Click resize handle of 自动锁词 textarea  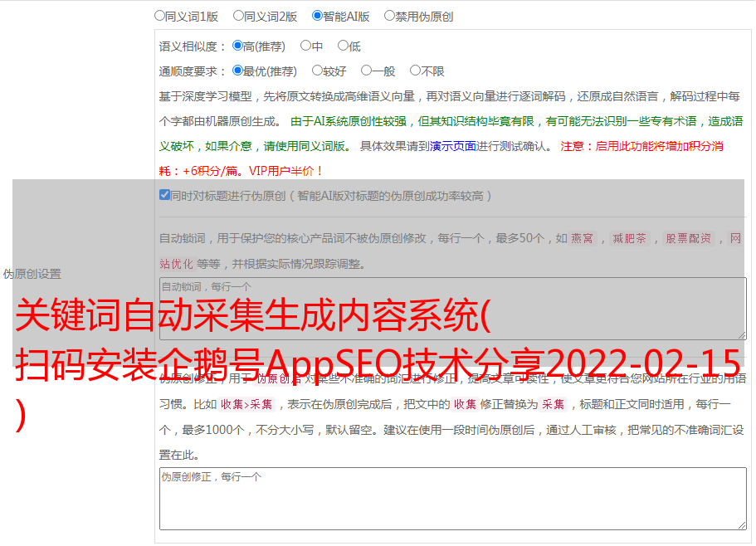coord(742,335)
